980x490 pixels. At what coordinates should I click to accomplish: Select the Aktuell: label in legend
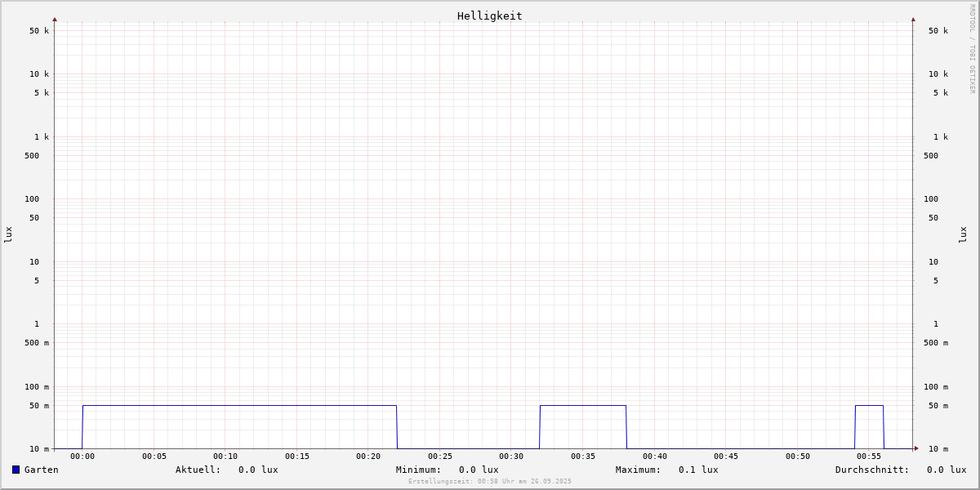[x=198, y=470]
